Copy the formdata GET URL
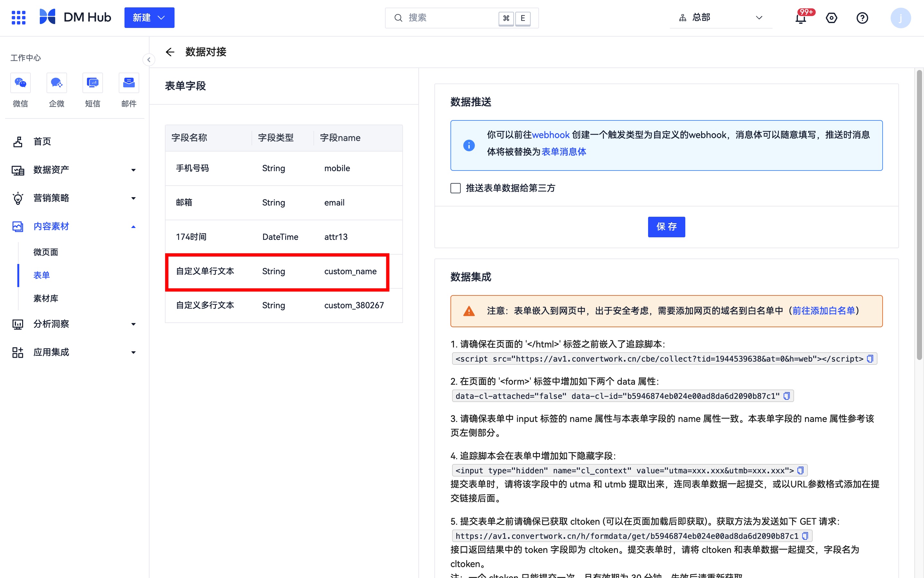 tap(805, 536)
